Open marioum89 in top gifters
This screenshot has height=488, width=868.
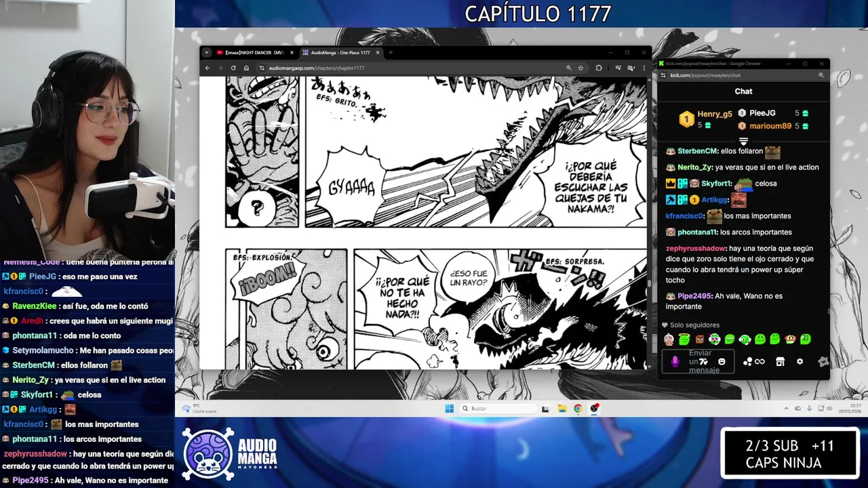point(770,126)
